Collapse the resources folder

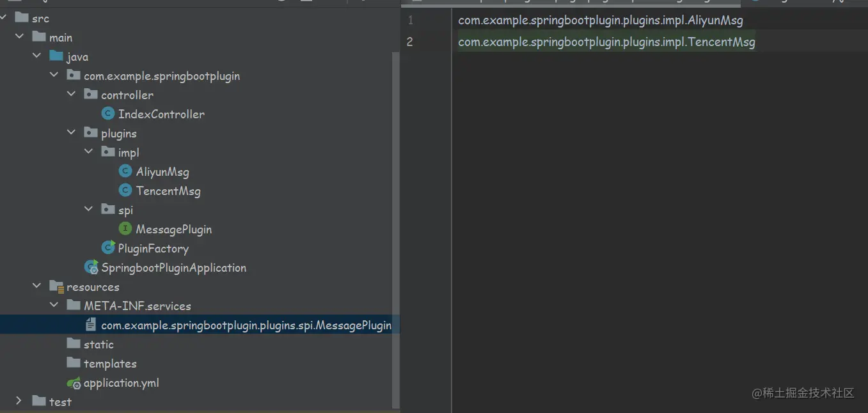pos(36,286)
